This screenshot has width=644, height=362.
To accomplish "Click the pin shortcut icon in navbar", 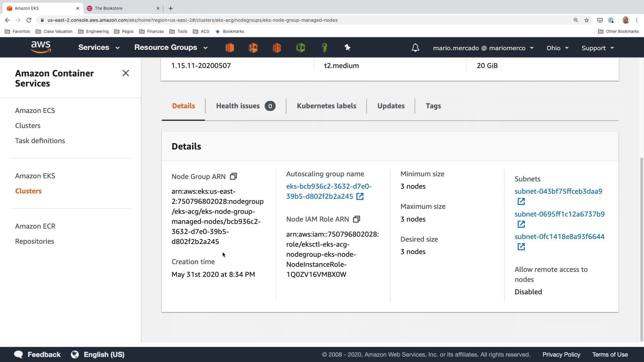I will coord(347,48).
